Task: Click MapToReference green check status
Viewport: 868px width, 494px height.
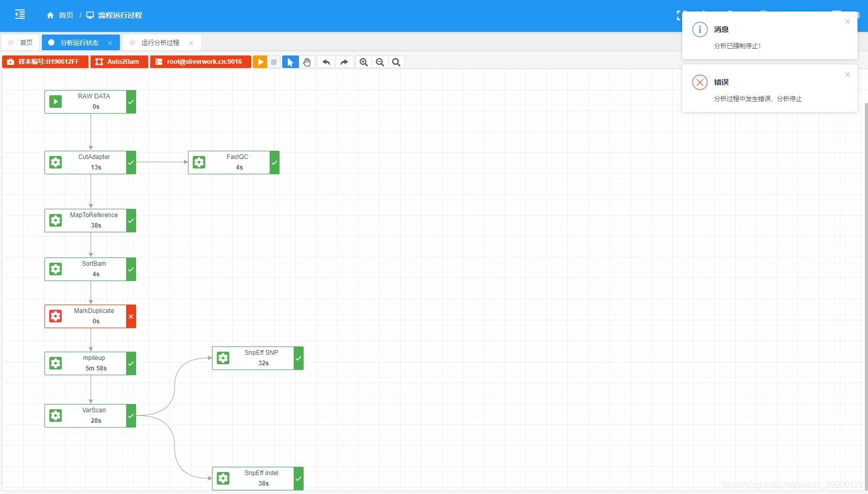Action: 131,220
